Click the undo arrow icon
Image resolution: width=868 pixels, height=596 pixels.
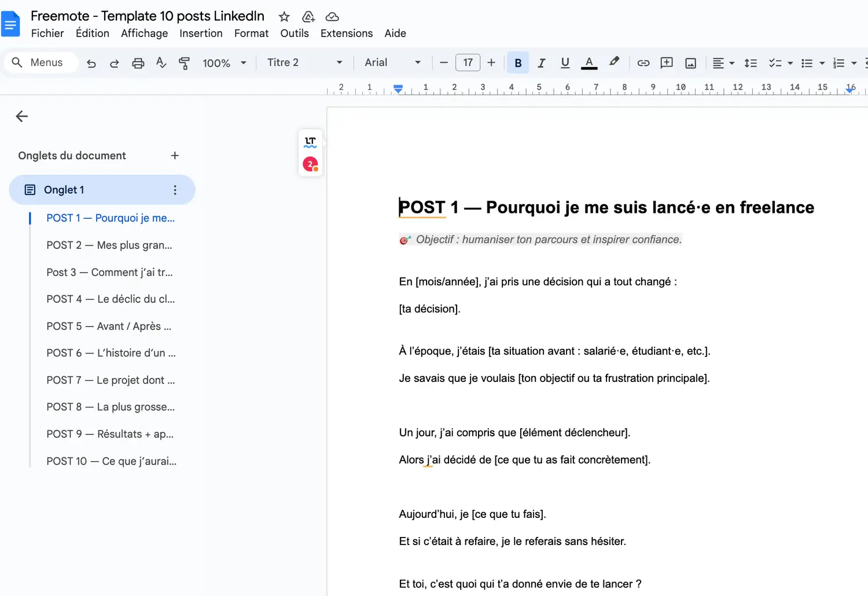pos(91,63)
